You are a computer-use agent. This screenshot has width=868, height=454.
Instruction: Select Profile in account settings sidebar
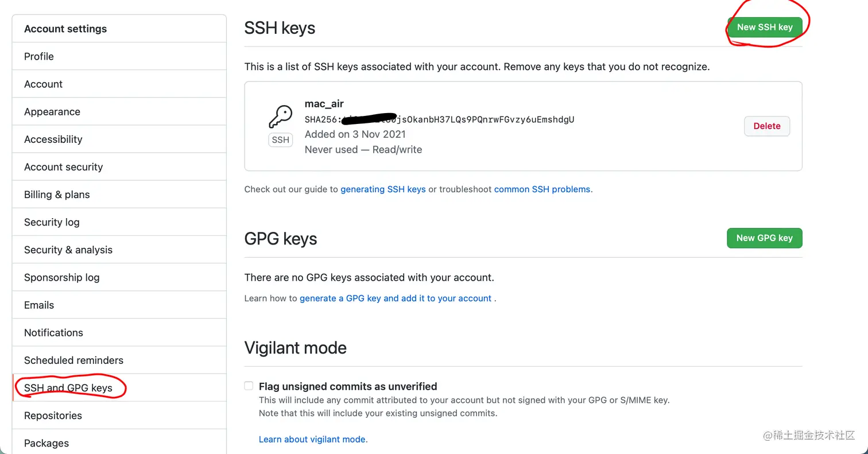point(119,56)
